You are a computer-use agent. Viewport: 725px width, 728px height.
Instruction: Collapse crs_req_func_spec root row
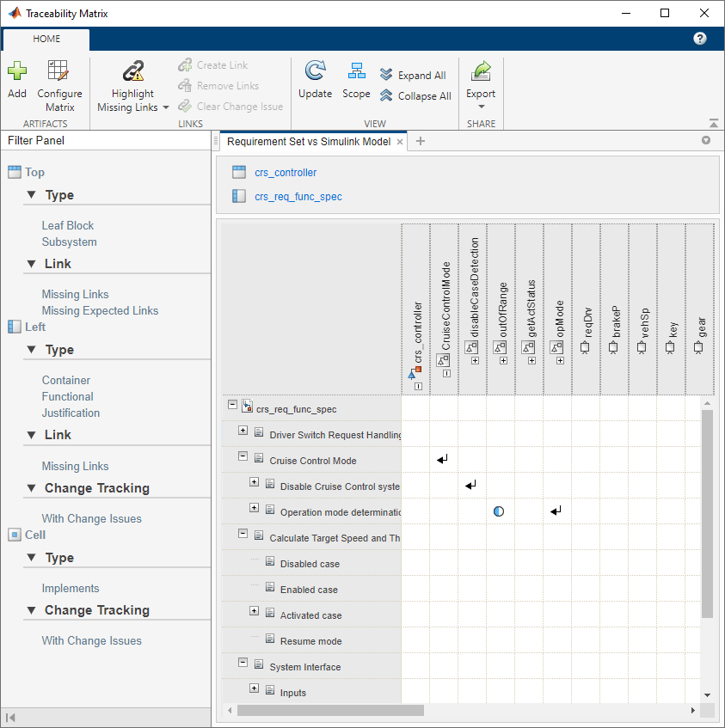click(233, 404)
